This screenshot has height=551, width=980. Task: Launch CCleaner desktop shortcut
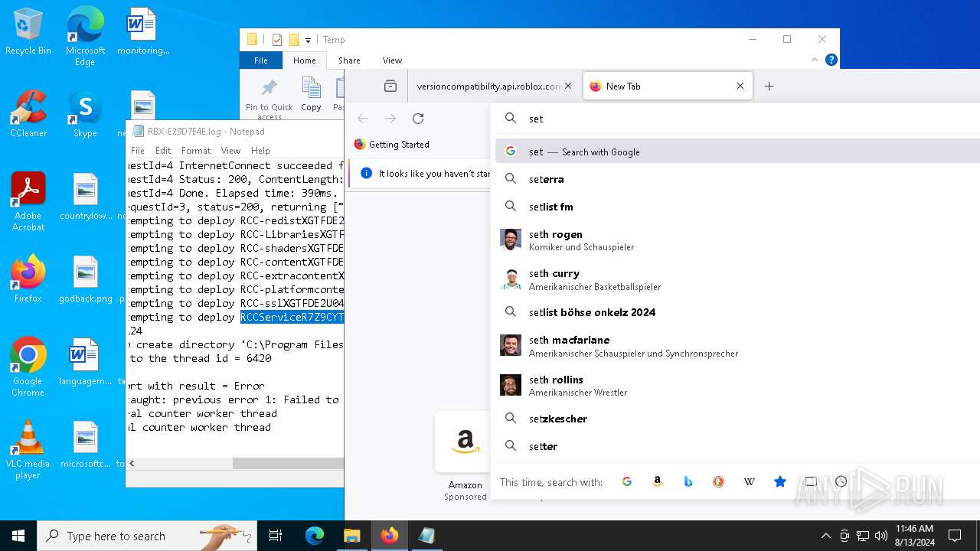coord(28,115)
